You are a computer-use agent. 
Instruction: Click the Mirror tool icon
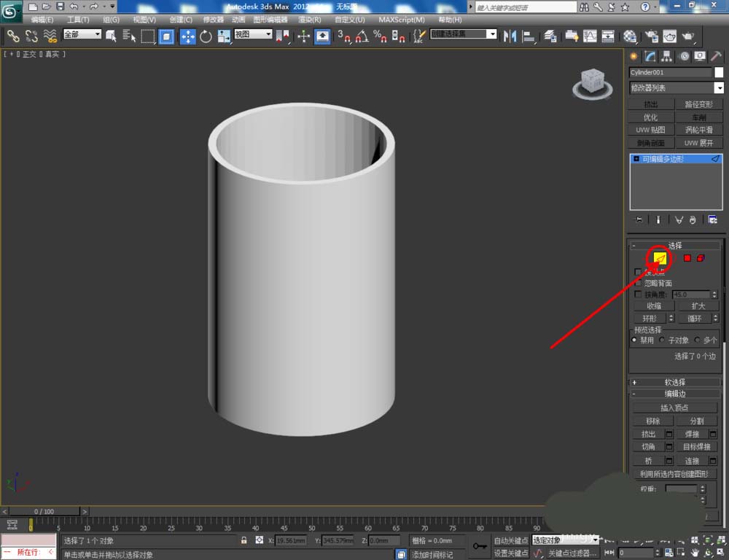[510, 36]
